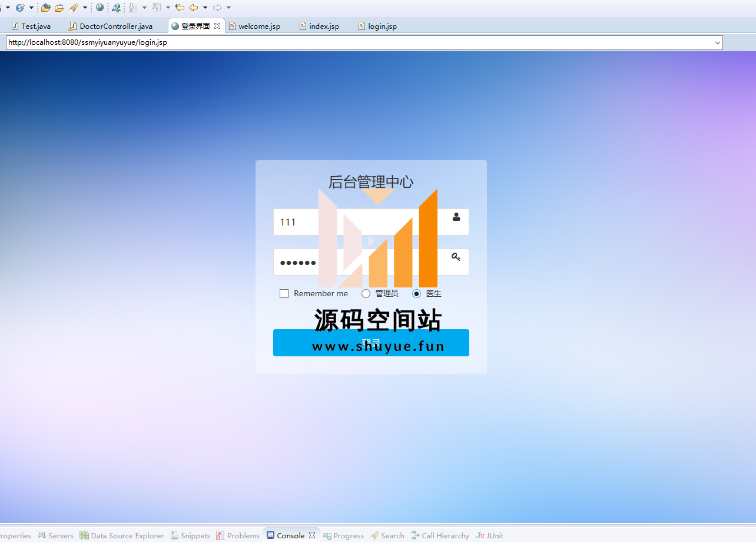Click the Open Type folder icon
Image resolution: width=756 pixels, height=543 pixels.
pyautogui.click(x=45, y=8)
